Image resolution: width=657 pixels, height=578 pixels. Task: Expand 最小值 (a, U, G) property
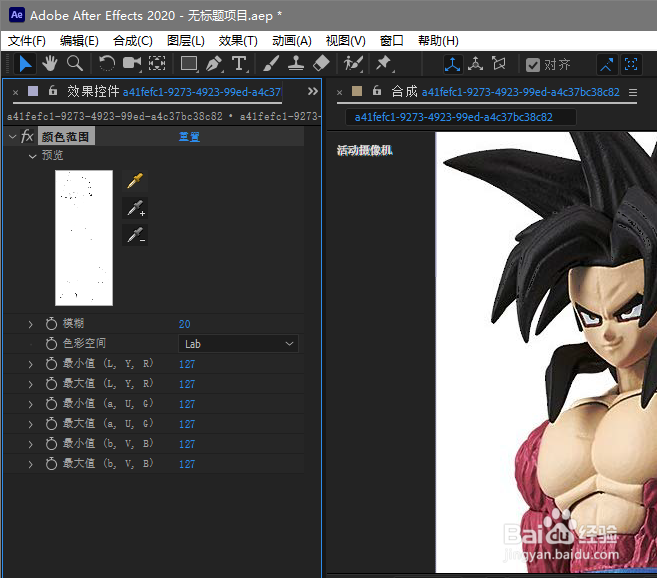click(30, 404)
